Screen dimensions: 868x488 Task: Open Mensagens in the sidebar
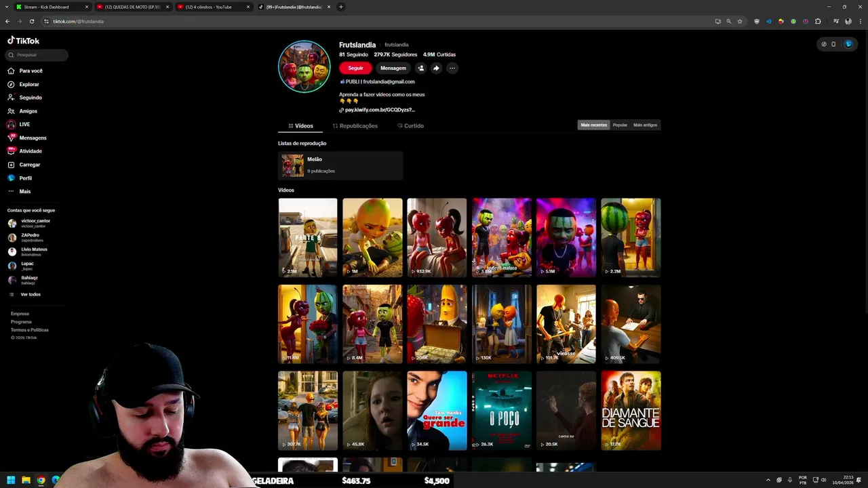(27, 138)
